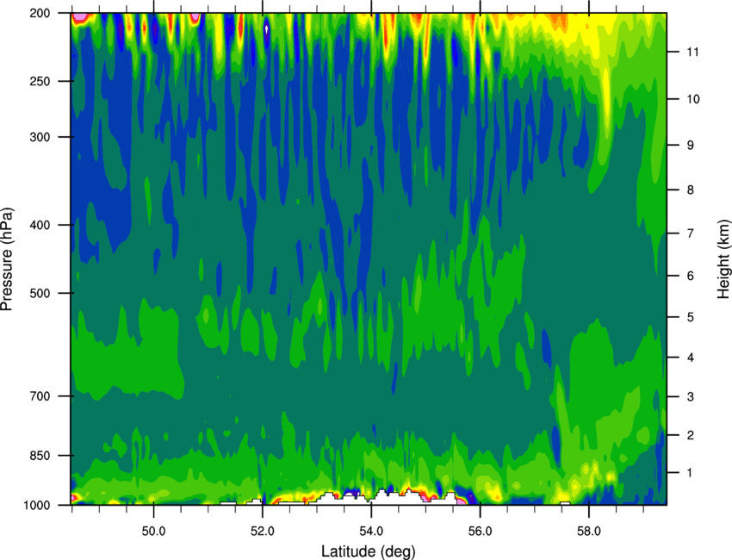The height and width of the screenshot is (560, 732).
Task: Click the 58.0 latitude tick label
Action: point(589,532)
